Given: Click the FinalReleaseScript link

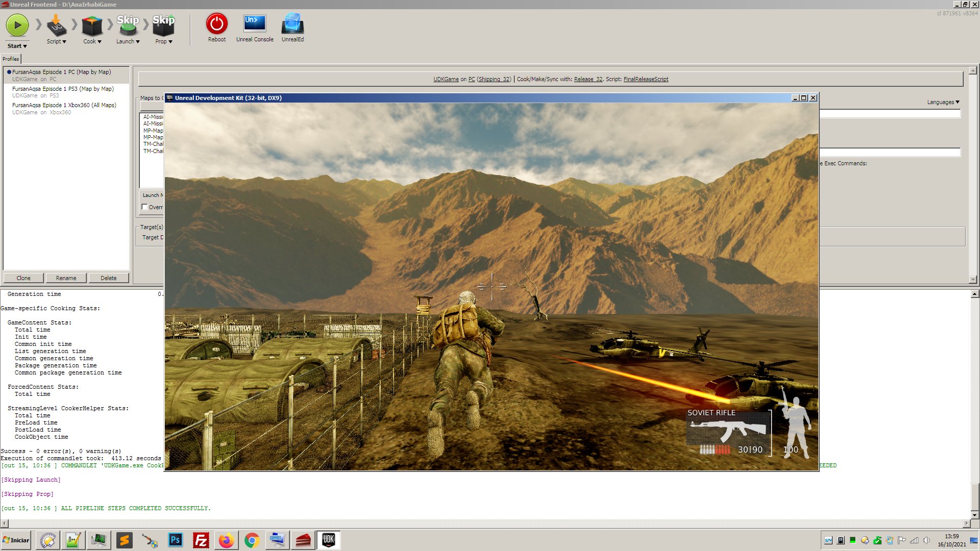Looking at the screenshot, I should [646, 79].
